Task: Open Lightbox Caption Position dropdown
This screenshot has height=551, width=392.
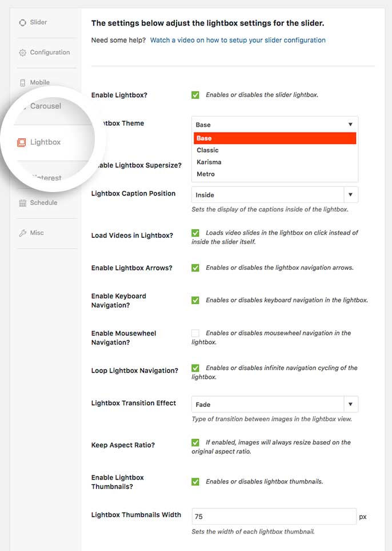Action: (275, 195)
